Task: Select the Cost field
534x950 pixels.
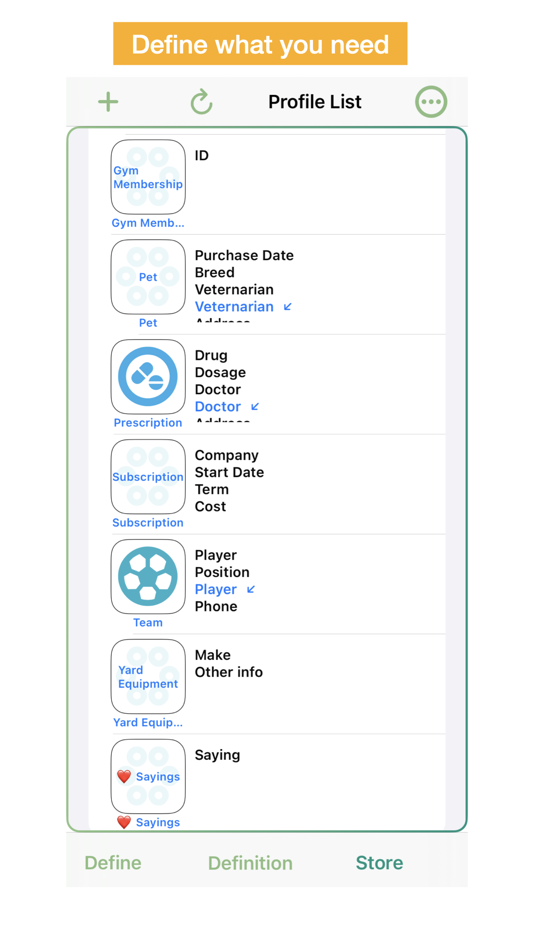Action: point(210,507)
